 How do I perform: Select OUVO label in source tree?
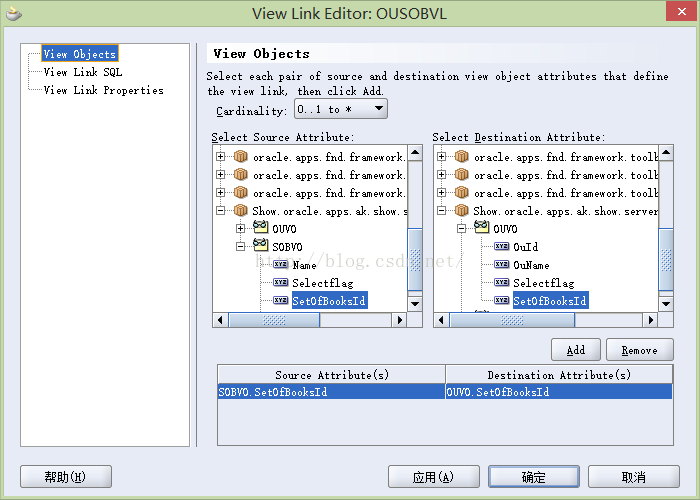[x=284, y=229]
